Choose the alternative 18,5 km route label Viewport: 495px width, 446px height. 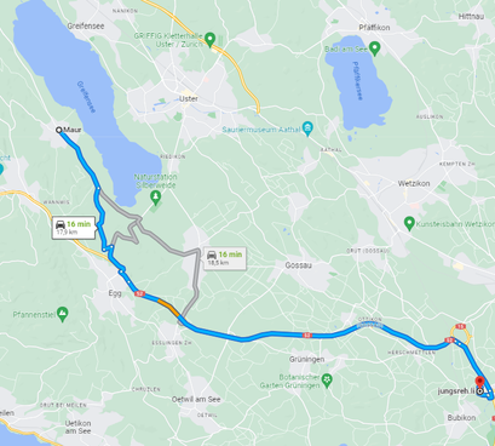(225, 258)
